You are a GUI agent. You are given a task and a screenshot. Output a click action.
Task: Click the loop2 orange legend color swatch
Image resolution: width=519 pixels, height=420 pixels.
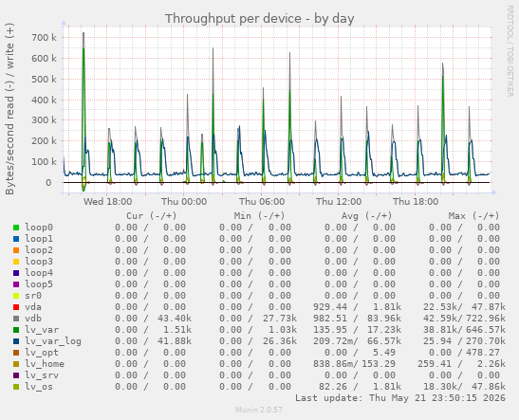click(x=16, y=250)
